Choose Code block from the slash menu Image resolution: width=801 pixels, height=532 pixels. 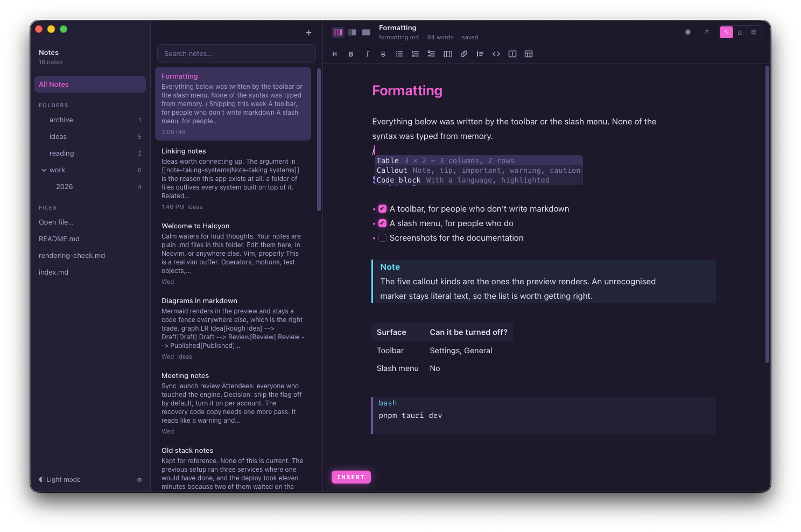(479, 180)
